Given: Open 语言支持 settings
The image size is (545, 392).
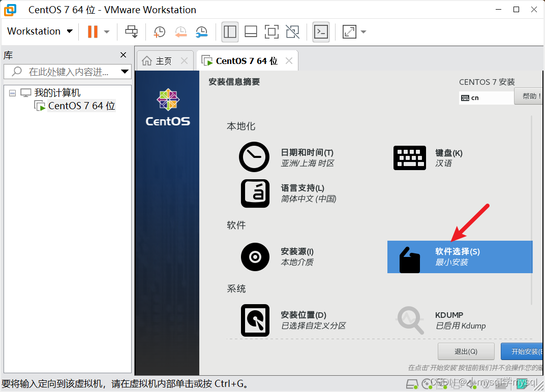Looking at the screenshot, I should tap(255, 193).
